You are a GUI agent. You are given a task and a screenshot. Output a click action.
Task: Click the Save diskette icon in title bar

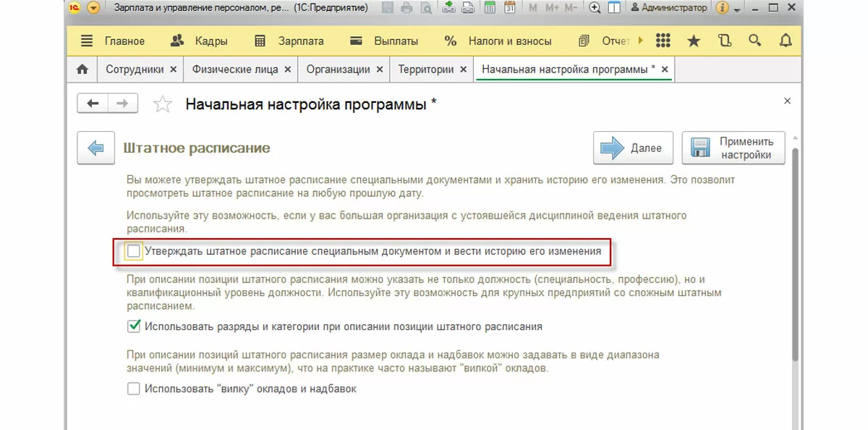point(388,8)
